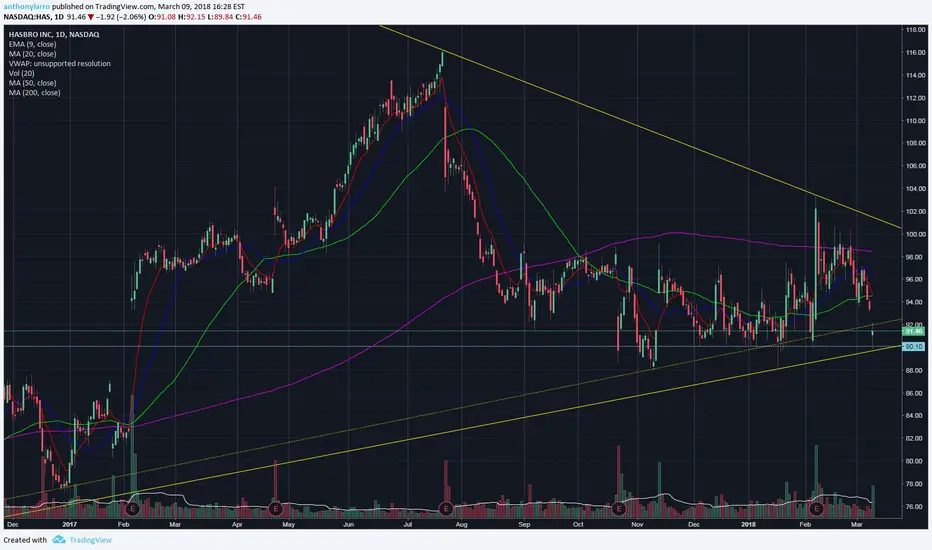The height and width of the screenshot is (550, 932).
Task: Click the '2017' label on time axis
Action: click(70, 524)
